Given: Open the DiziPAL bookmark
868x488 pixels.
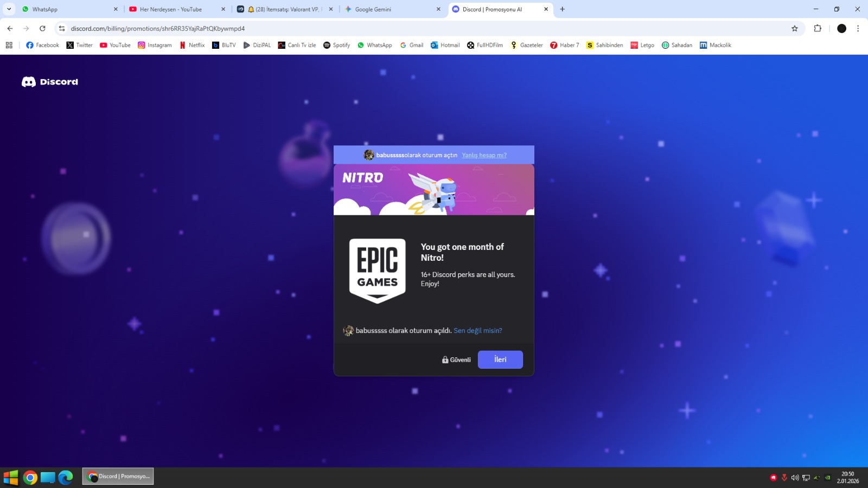Looking at the screenshot, I should tap(257, 45).
